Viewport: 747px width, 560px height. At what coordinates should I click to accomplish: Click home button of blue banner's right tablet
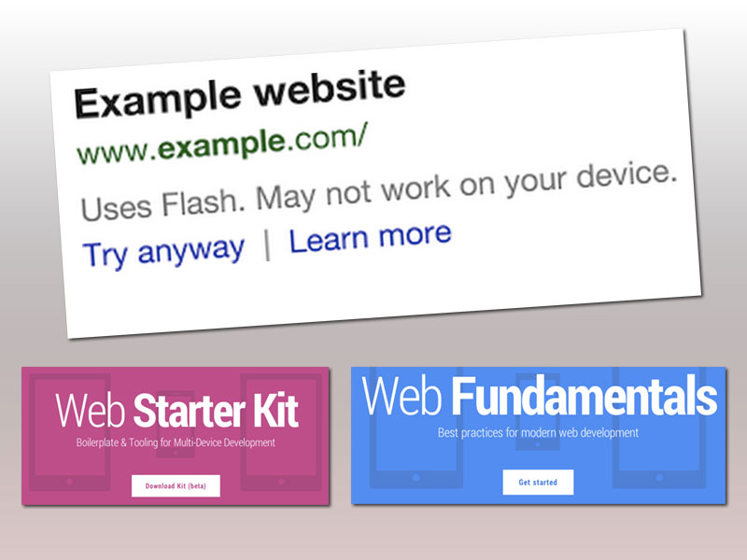660,477
